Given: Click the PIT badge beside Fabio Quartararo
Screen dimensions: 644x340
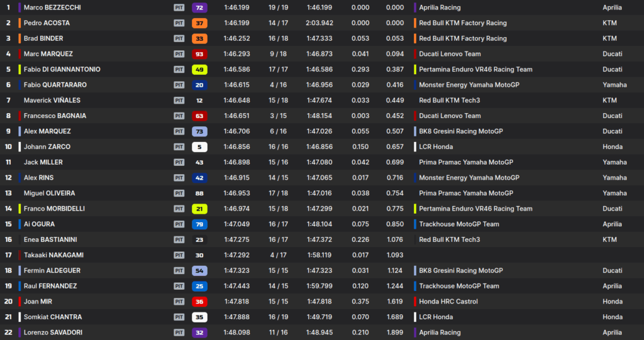Looking at the screenshot, I should [x=179, y=85].
